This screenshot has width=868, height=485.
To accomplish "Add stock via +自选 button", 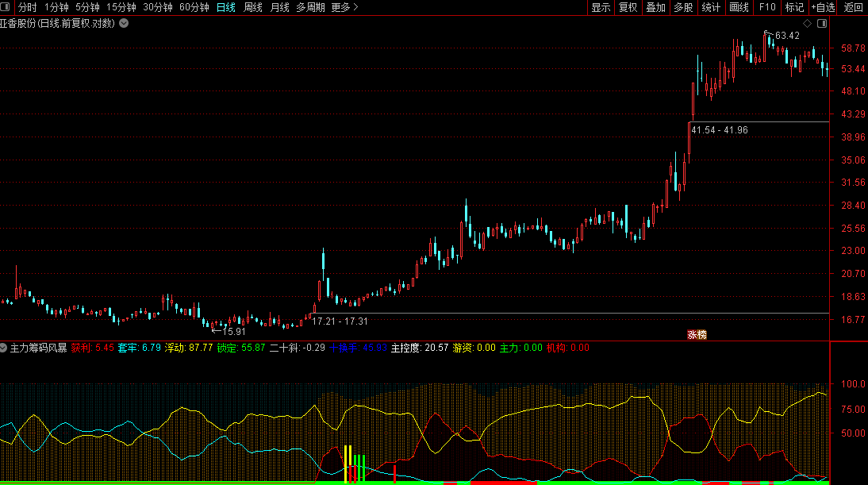I will (x=823, y=7).
